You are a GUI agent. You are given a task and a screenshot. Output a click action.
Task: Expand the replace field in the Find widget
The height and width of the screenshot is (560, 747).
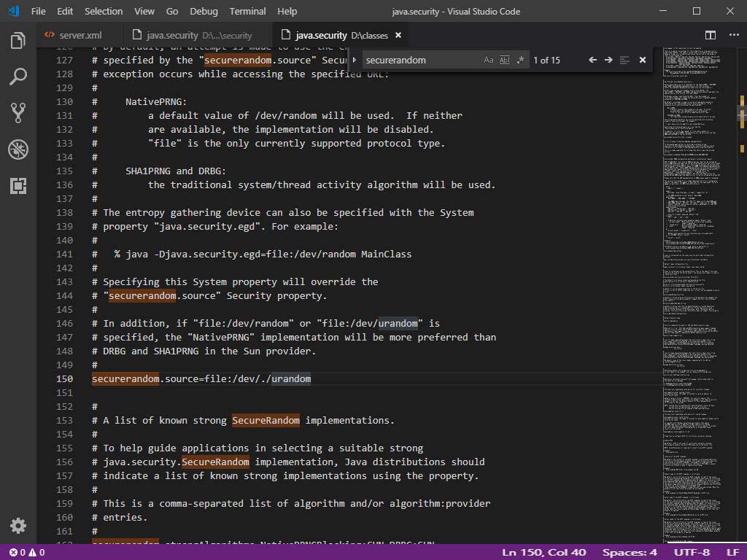click(357, 61)
